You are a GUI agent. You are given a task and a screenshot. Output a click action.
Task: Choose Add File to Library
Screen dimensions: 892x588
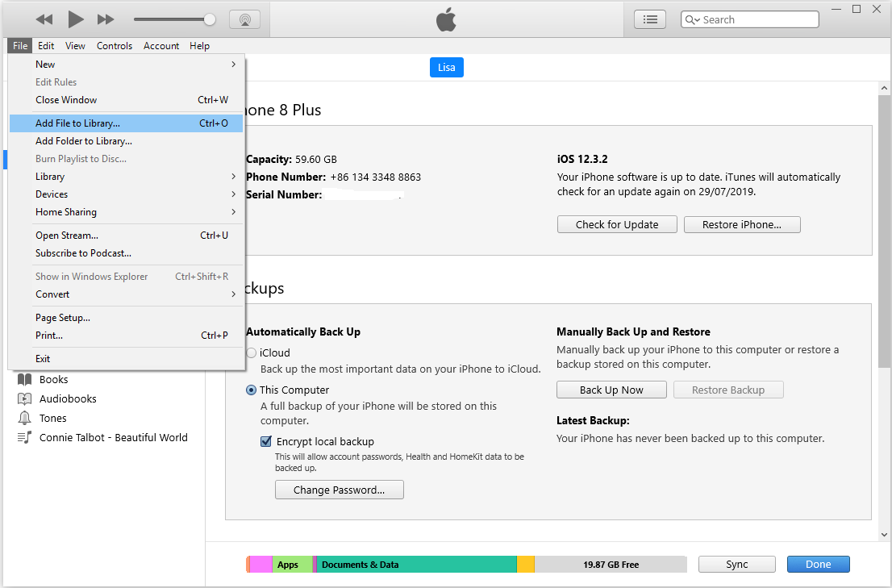coord(127,123)
